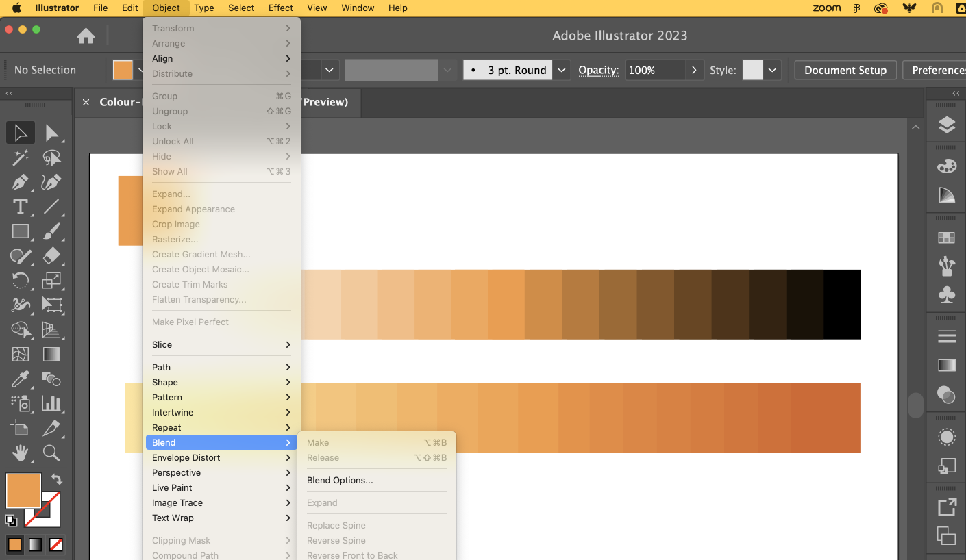Select the Mesh tool
Image resolution: width=966 pixels, height=560 pixels.
point(21,355)
